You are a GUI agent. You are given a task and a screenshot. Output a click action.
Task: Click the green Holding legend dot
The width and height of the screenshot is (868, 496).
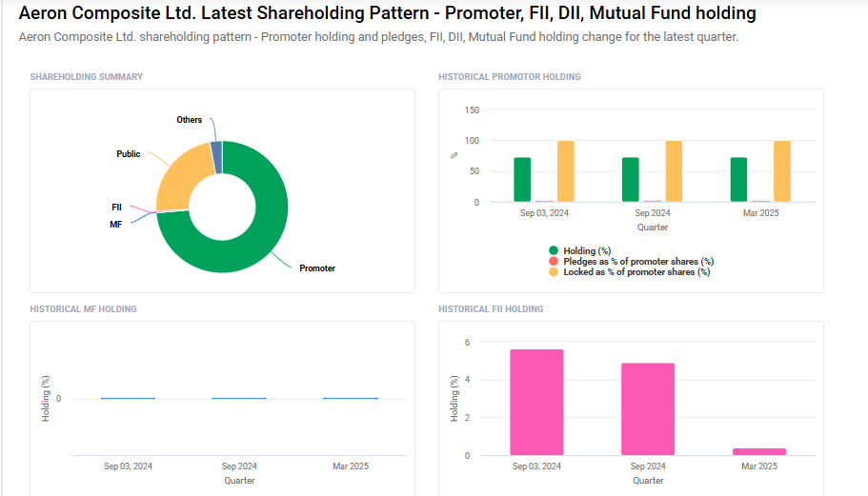553,250
